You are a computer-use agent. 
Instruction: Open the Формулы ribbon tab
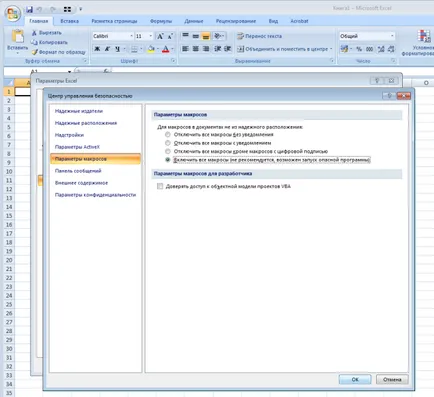(x=161, y=21)
